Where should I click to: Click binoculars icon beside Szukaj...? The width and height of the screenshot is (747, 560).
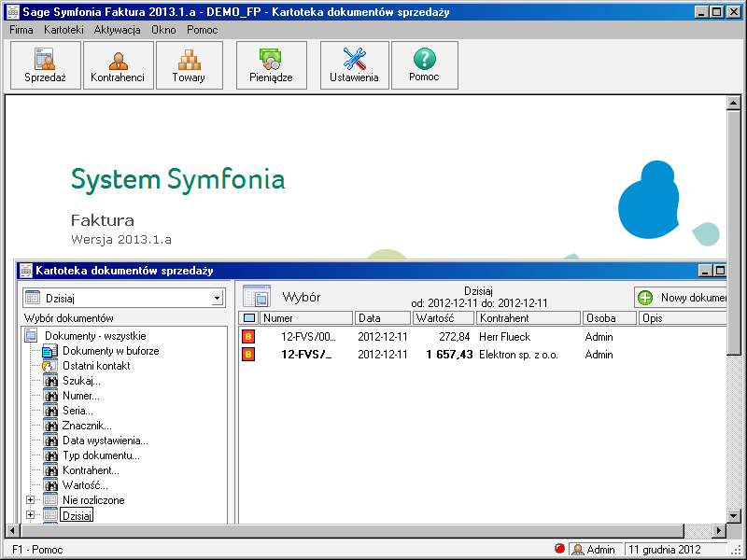point(50,381)
